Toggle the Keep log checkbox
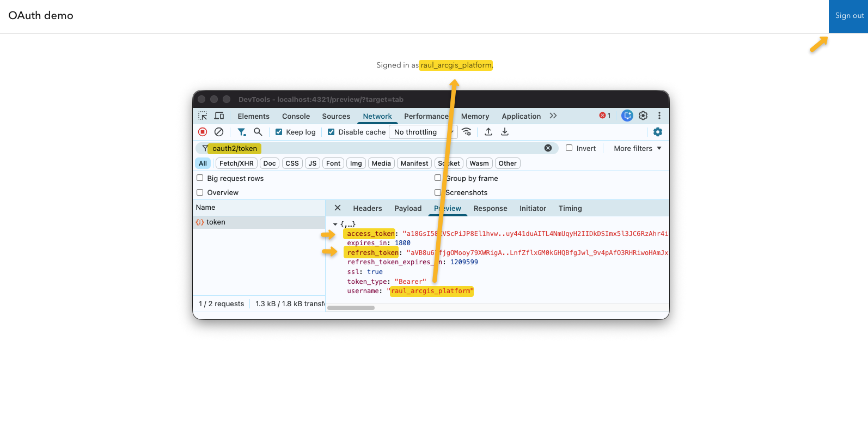Viewport: 868px width, 443px height. [x=279, y=132]
